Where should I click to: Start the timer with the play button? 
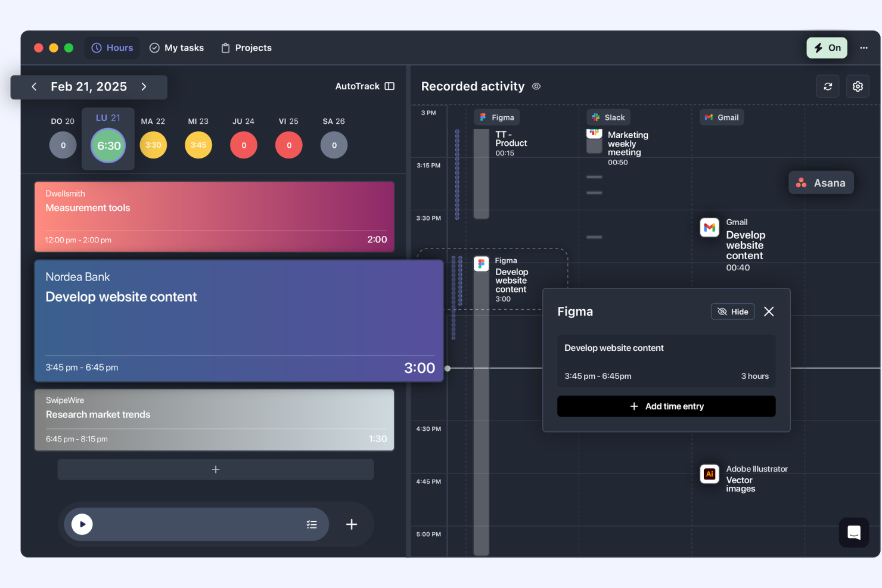point(82,524)
